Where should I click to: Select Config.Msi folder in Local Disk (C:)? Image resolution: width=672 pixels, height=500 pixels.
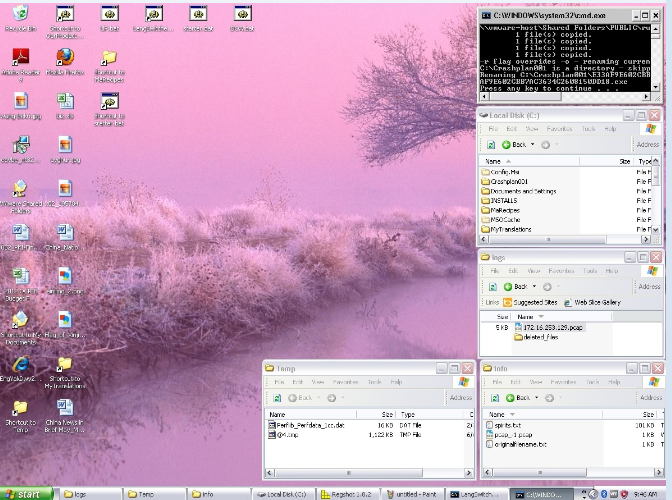[500, 172]
